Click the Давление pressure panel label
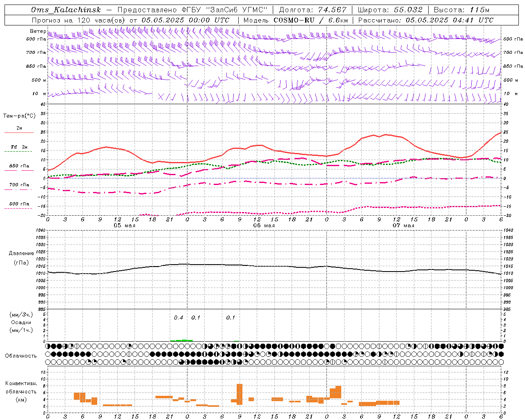Image resolution: width=525 pixels, height=420 pixels. [x=21, y=253]
